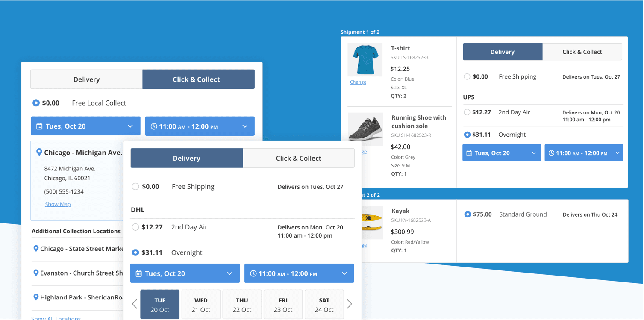Viewport: 644px width, 320px height.
Task: Pick WED 21 Oct in the date carousel
Action: click(201, 305)
